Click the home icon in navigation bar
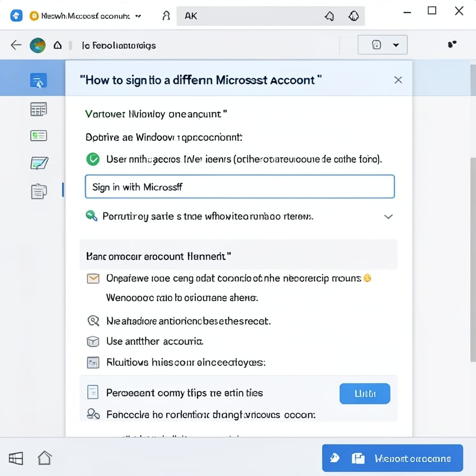476x476 pixels. click(58, 46)
